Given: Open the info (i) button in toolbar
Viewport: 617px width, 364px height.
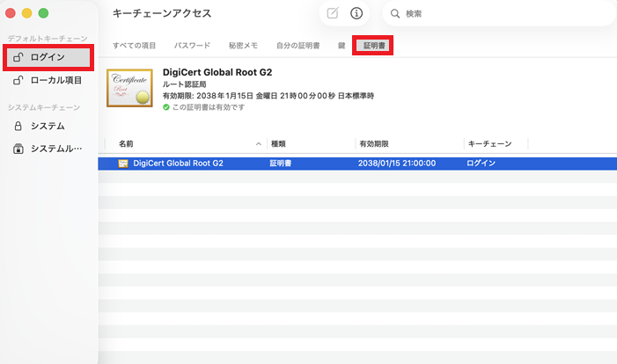Looking at the screenshot, I should [356, 13].
